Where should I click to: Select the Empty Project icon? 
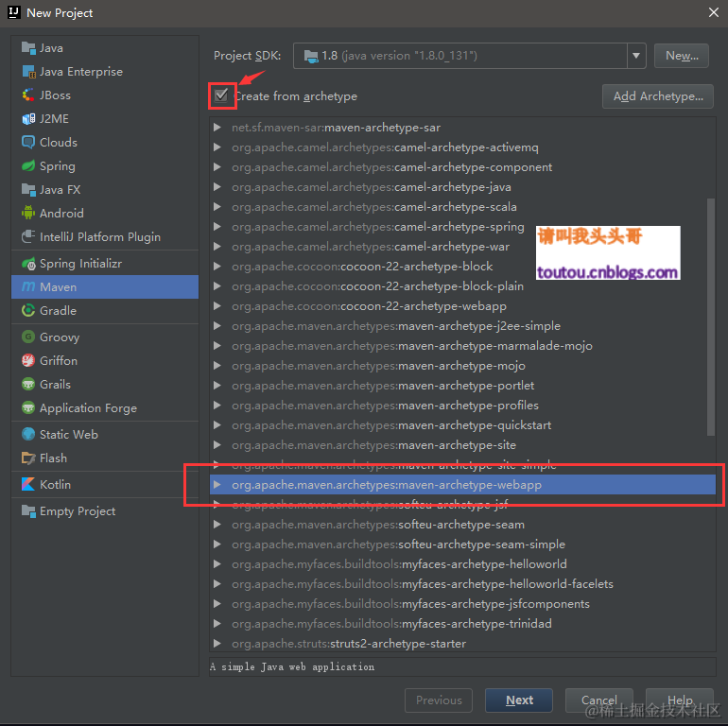pos(28,511)
